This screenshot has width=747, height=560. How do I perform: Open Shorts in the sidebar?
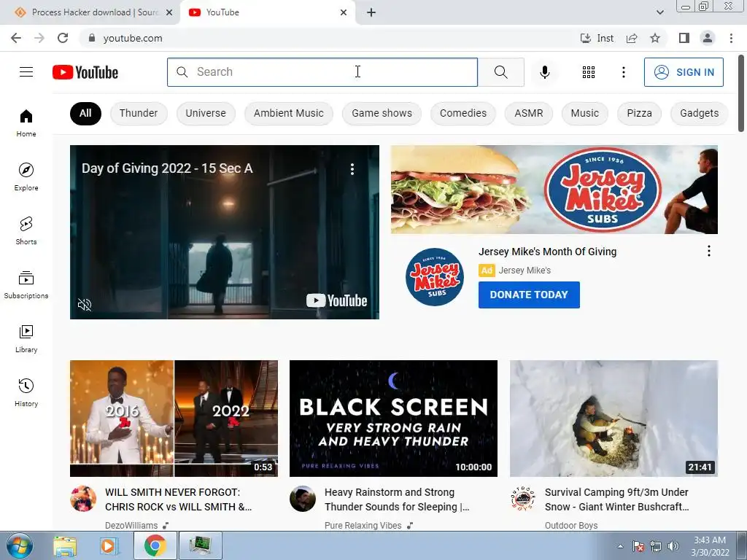click(26, 230)
